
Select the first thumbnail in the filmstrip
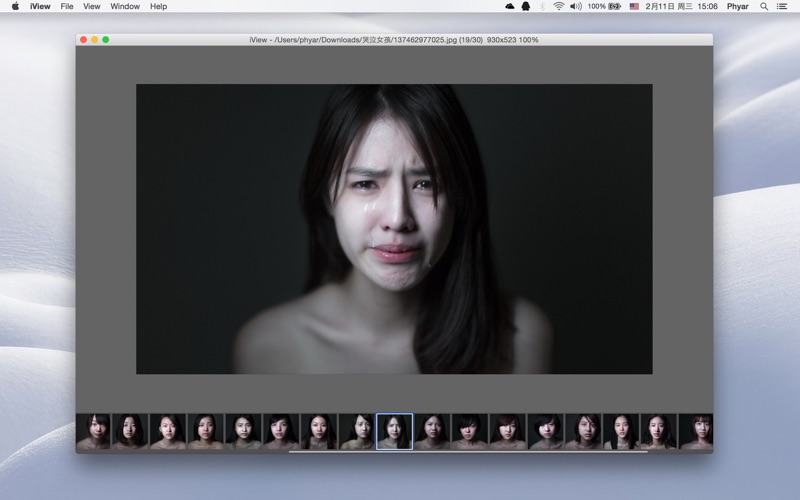(x=93, y=431)
